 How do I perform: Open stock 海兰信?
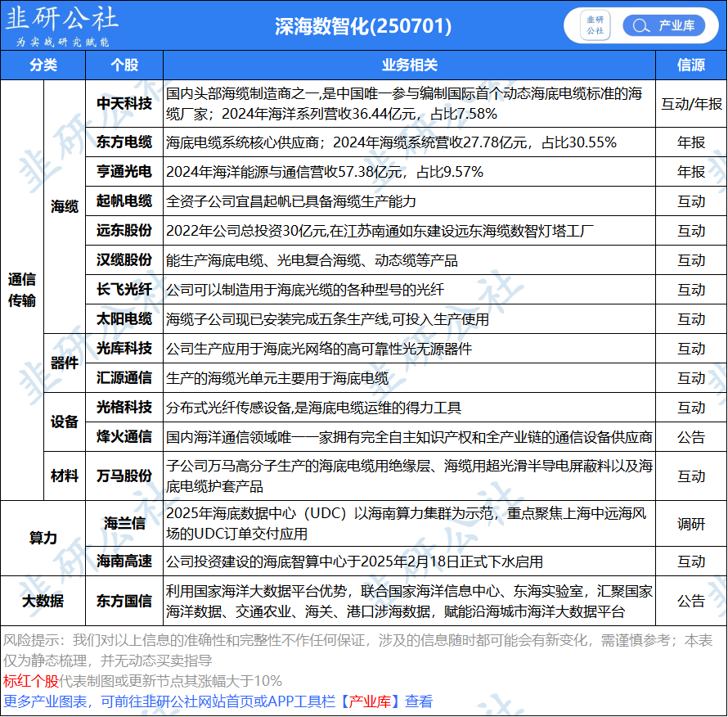pyautogui.click(x=124, y=523)
